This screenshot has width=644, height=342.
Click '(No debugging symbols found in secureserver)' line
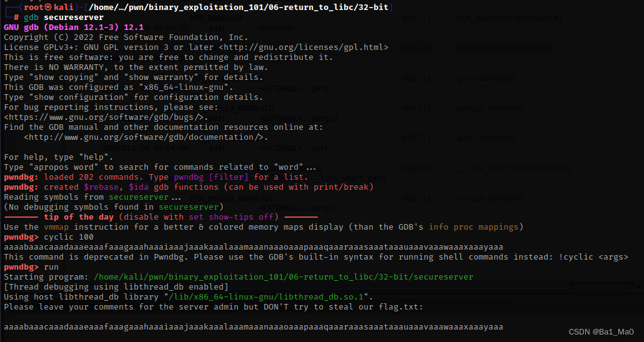tap(114, 207)
